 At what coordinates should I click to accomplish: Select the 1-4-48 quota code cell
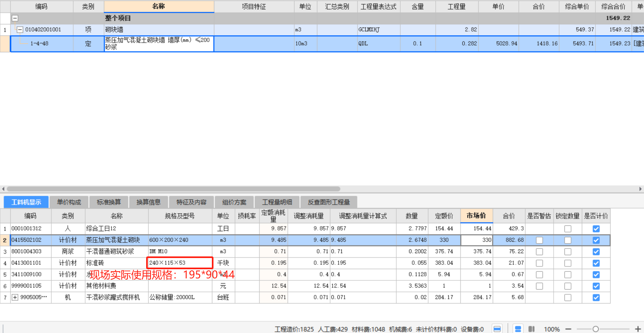click(x=42, y=43)
